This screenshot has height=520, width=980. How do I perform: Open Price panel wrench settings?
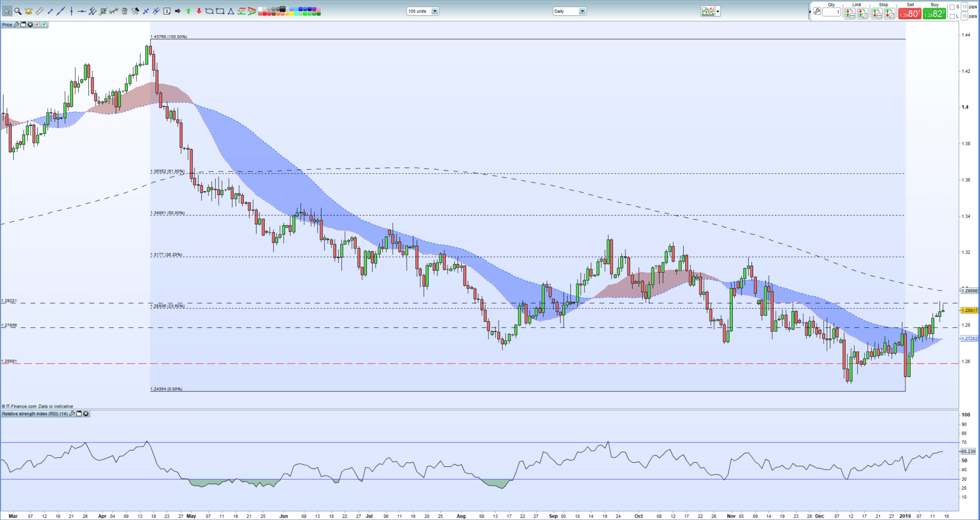[16, 25]
